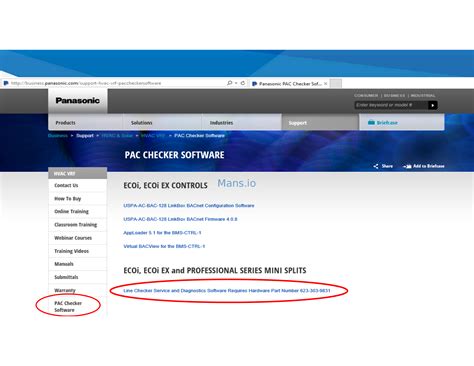Open the Industrial site link
This screenshot has width=474, height=366.
pyautogui.click(x=423, y=95)
